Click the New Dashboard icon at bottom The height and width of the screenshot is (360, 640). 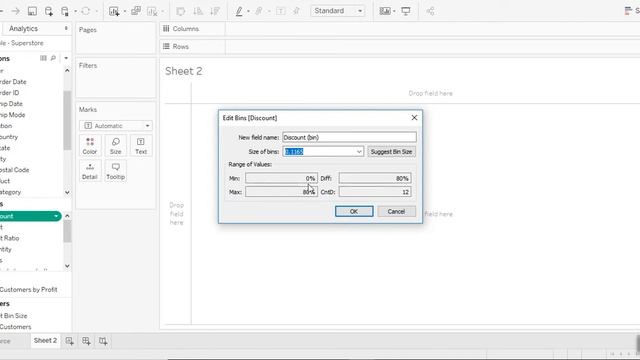86,341
